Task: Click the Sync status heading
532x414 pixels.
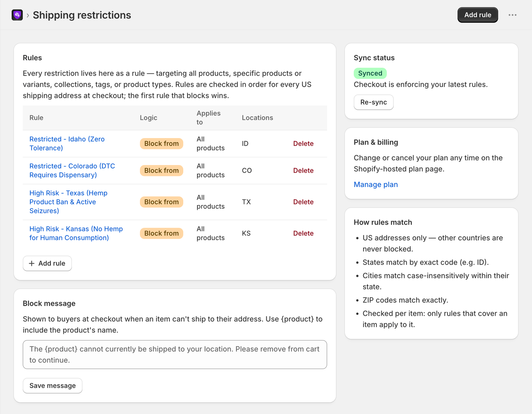Action: click(x=374, y=58)
